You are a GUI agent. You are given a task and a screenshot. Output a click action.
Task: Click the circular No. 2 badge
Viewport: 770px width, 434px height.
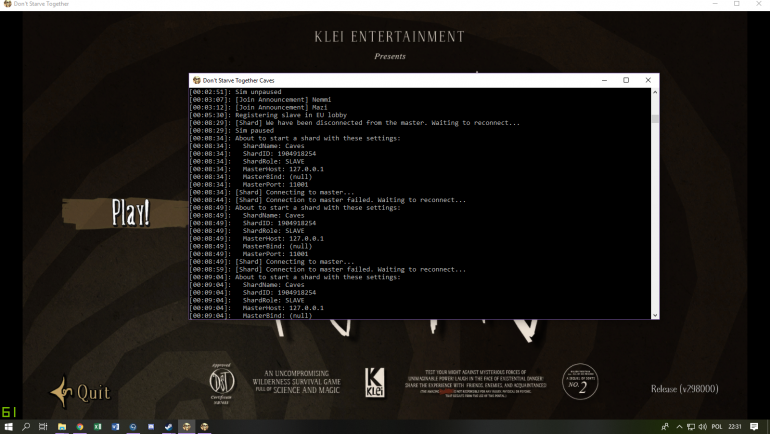580,381
